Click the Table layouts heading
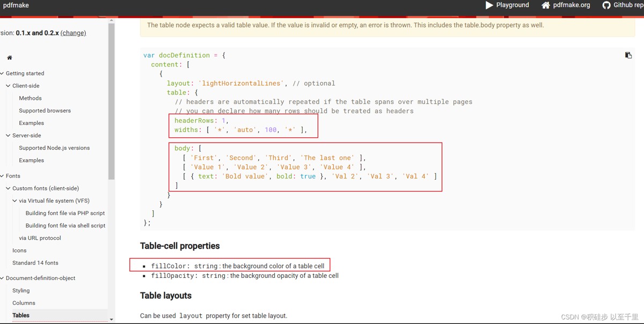This screenshot has width=644, height=324. 166,296
